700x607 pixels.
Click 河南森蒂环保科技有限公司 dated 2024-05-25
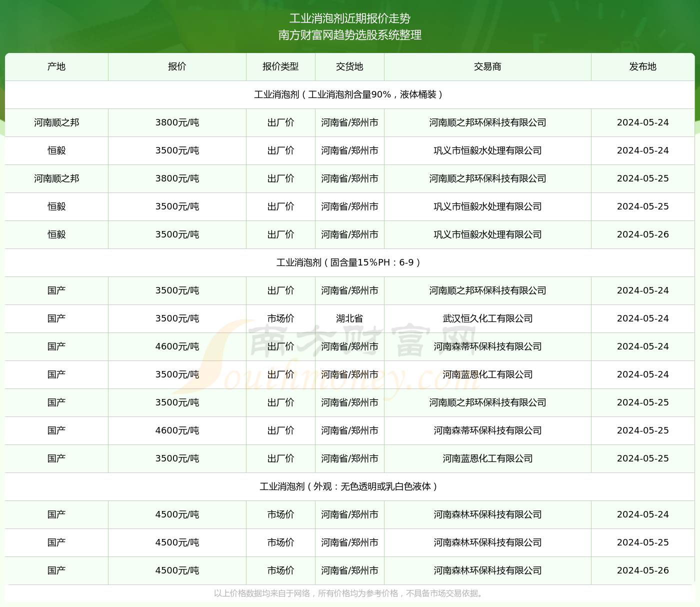487,430
